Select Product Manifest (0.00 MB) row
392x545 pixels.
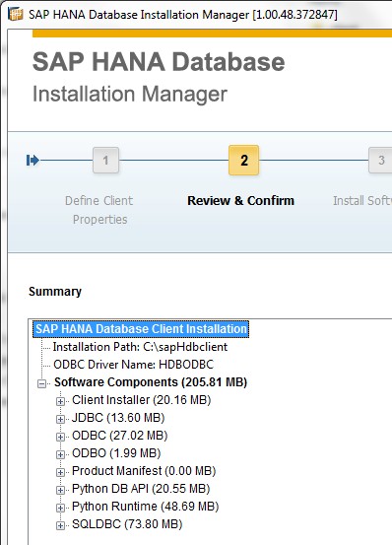[144, 471]
